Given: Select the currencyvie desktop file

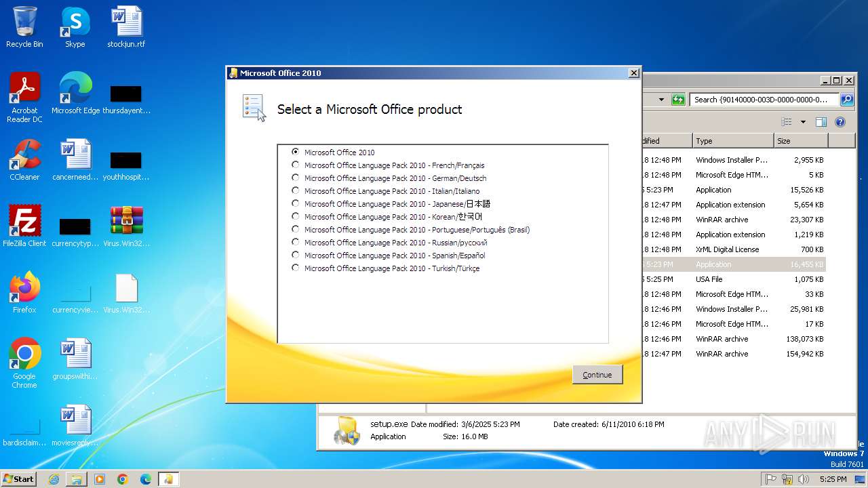Looking at the screenshot, I should pyautogui.click(x=75, y=298).
